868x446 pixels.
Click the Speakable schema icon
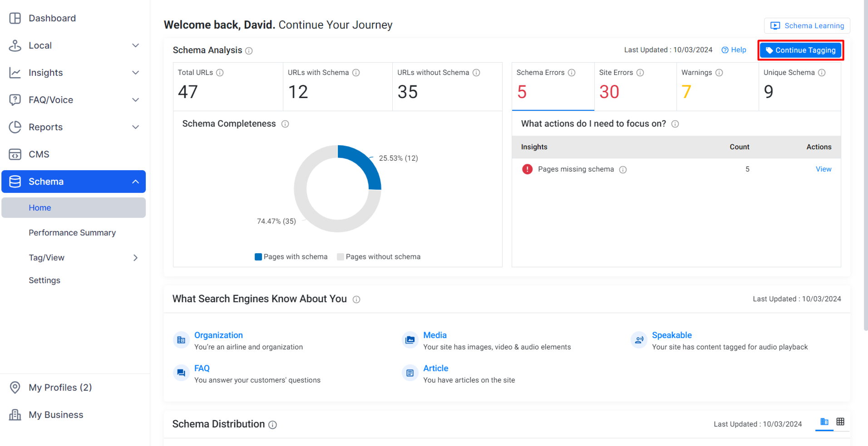click(x=639, y=340)
